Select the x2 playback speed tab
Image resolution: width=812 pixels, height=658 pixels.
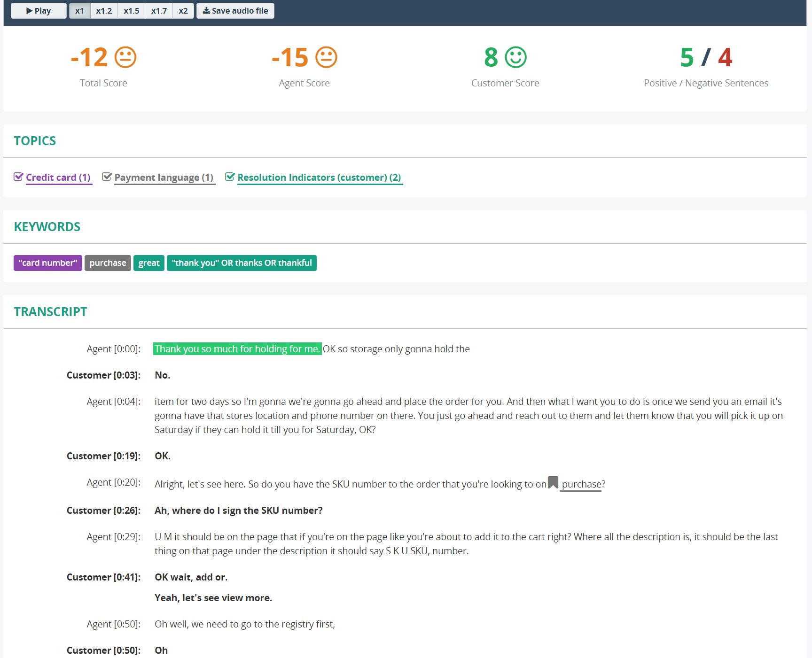183,10
